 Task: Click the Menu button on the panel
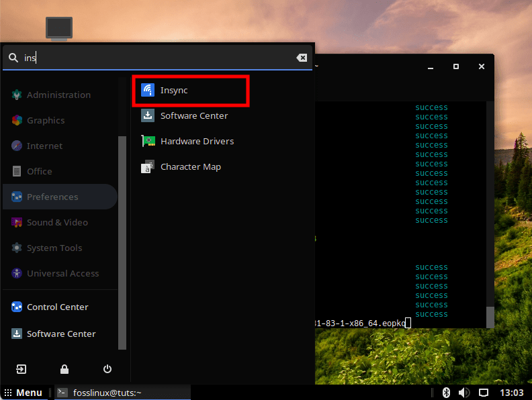(24, 393)
